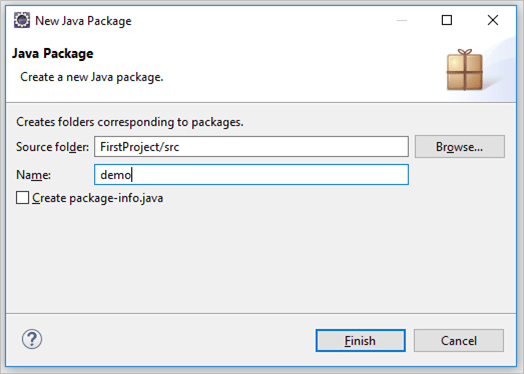Viewport: 524px width, 374px height.
Task: Click the gift box package banner image
Action: coord(465,70)
